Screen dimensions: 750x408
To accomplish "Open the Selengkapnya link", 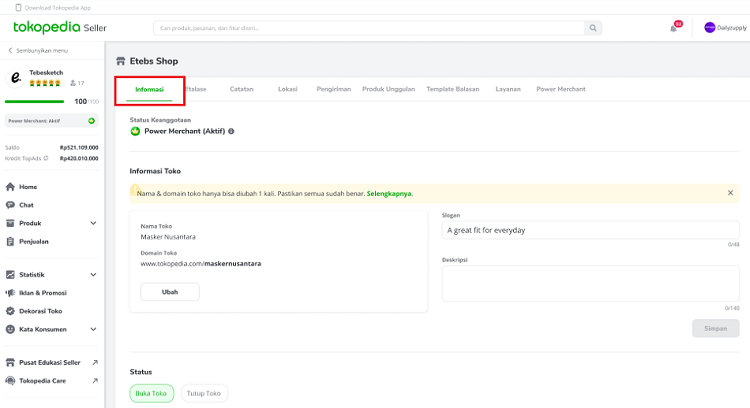I will point(389,194).
